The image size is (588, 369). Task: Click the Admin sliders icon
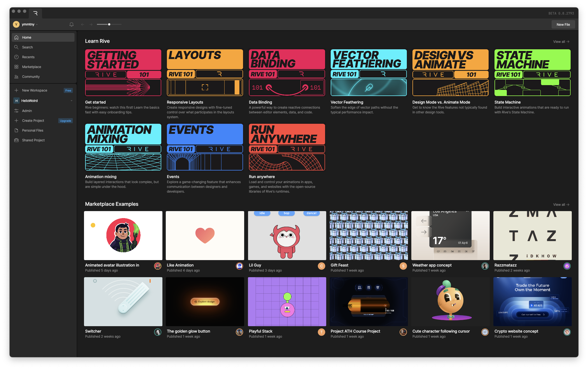17,111
